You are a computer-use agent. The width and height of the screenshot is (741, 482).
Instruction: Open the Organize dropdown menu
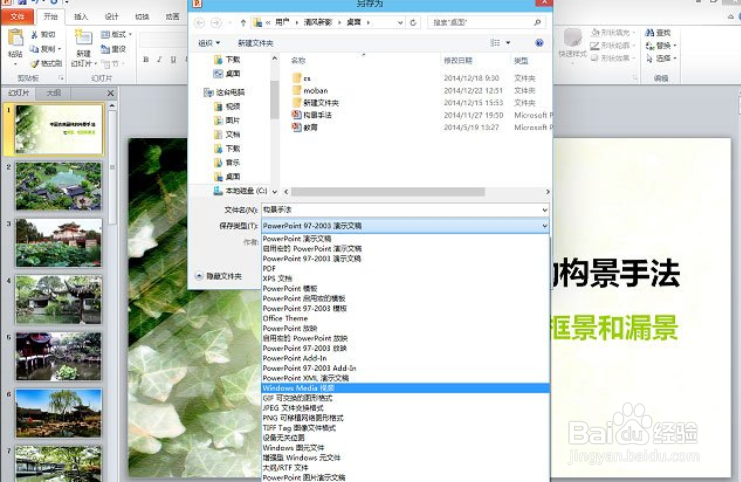[x=209, y=43]
